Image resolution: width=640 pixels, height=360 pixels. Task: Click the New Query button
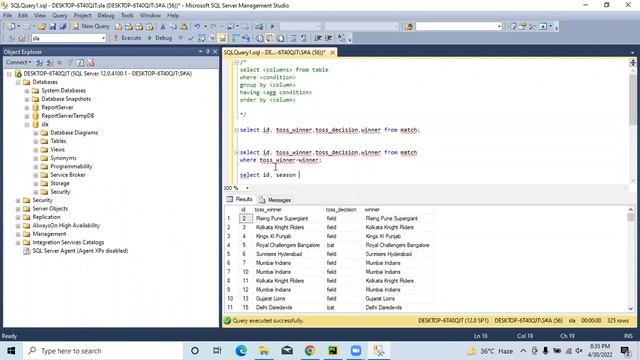click(x=91, y=27)
